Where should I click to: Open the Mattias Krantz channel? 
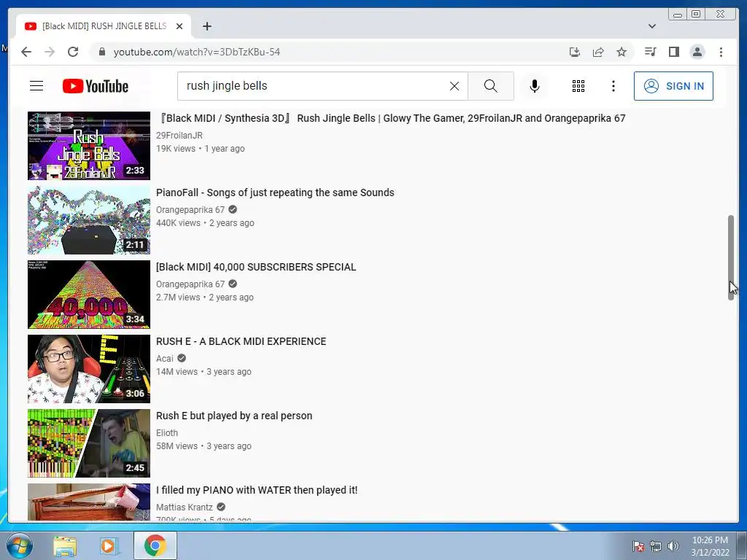pos(185,507)
